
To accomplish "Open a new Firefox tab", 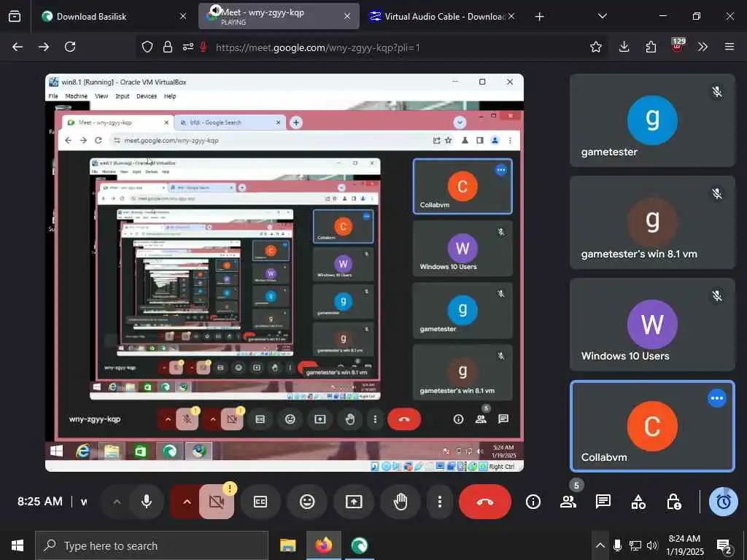I will pos(539,17).
